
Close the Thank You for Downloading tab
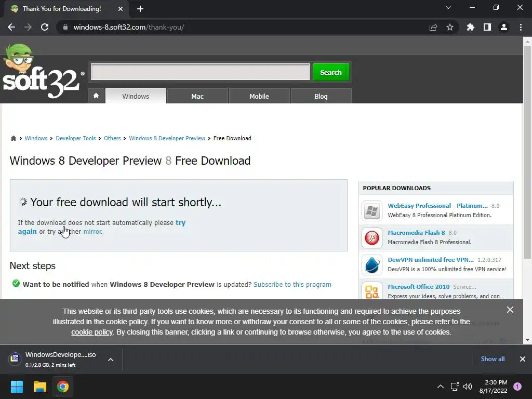tap(121, 9)
